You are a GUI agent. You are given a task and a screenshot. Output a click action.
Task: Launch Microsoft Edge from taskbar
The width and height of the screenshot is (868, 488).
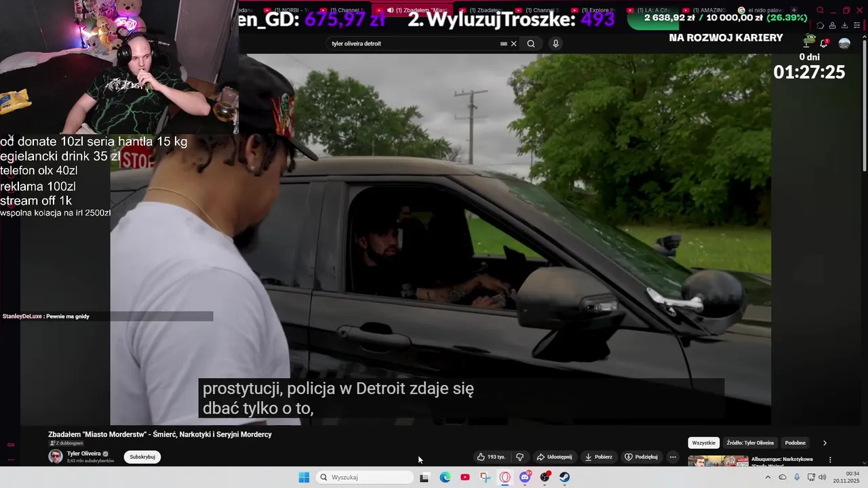(445, 477)
